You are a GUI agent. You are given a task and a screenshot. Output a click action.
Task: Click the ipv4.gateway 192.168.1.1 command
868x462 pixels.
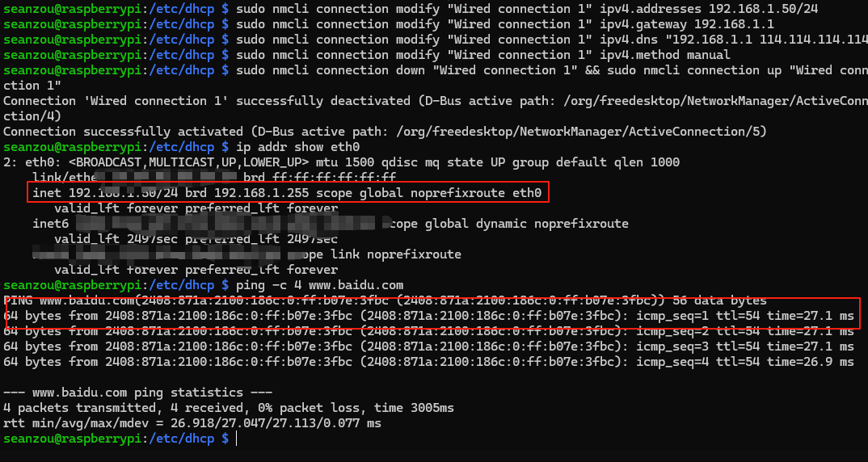[389, 24]
